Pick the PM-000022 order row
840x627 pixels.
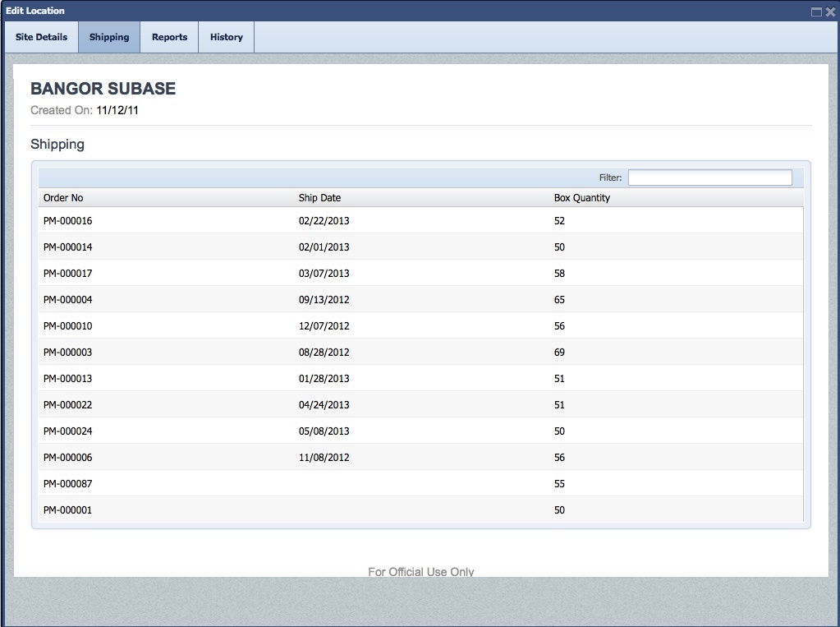[68, 405]
